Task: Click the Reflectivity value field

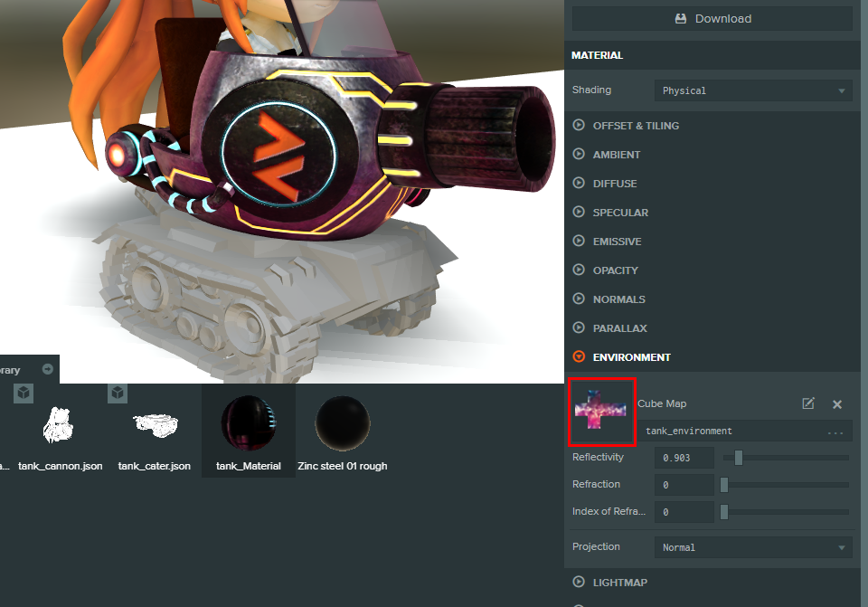Action: 684,458
